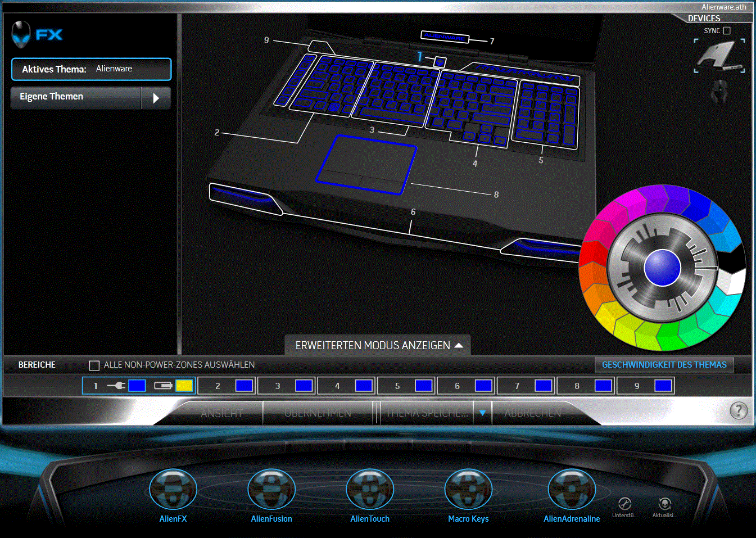The width and height of the screenshot is (756, 538).
Task: Select zone 5 in the Bereiche bar
Action: click(397, 386)
